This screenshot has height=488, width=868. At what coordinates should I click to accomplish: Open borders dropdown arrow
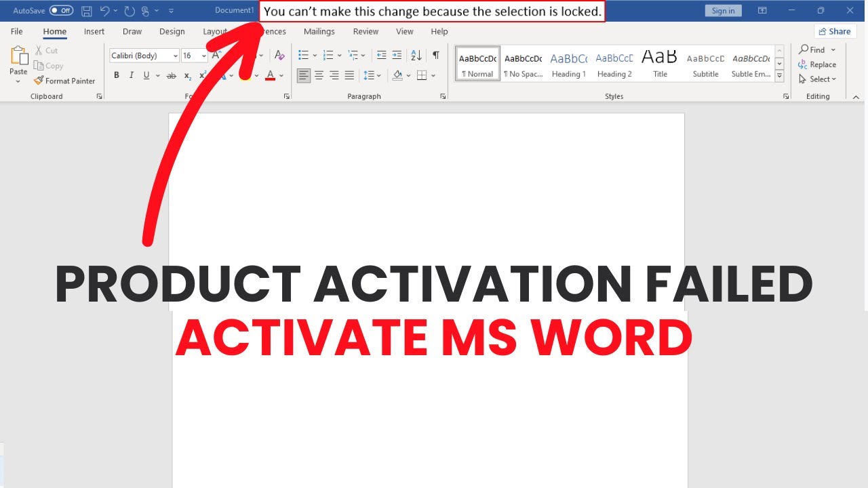tap(434, 75)
